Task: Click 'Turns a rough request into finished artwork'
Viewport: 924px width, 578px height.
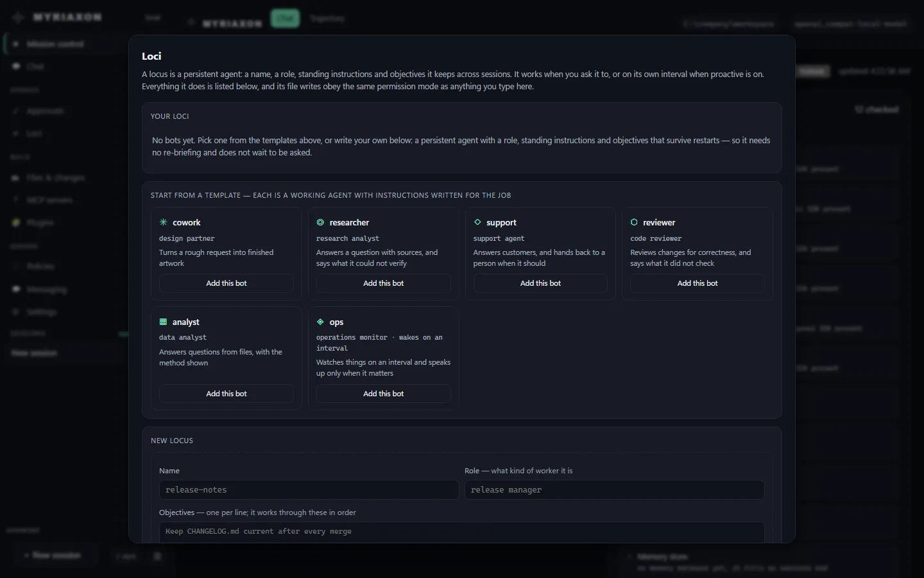Action: tap(216, 258)
